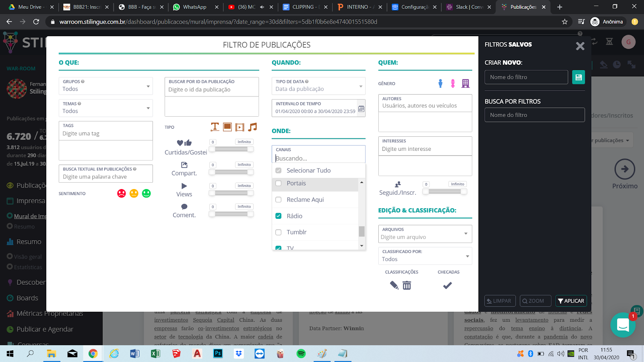The width and height of the screenshot is (644, 362).
Task: Click the Curtidas/Gostei range slider
Action: point(231,149)
